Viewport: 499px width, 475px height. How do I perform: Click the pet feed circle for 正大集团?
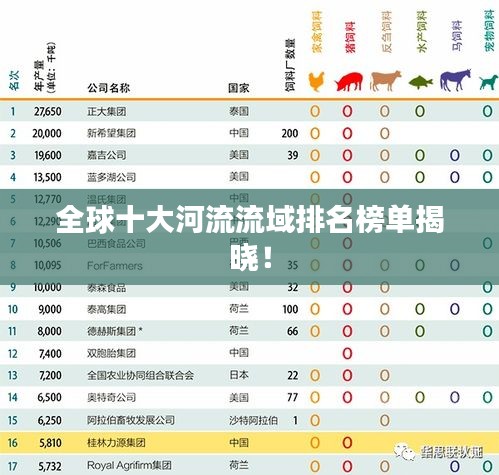point(487,111)
